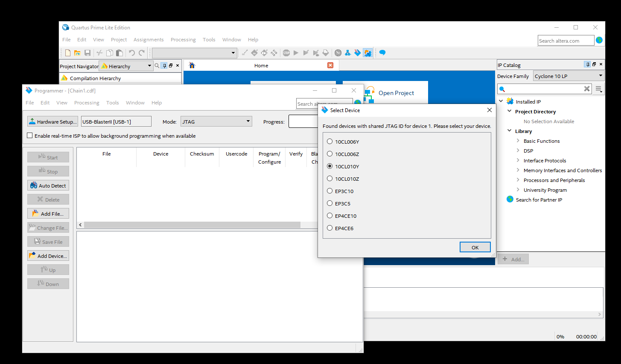Click the Redo arrow in Quartus toolbar
This screenshot has height=364, width=621.
pyautogui.click(x=142, y=53)
